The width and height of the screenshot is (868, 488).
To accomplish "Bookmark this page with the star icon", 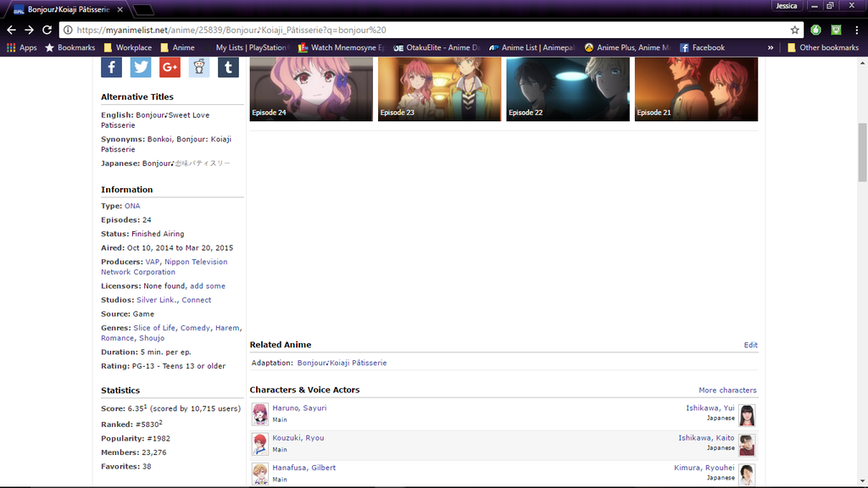I will point(795,30).
